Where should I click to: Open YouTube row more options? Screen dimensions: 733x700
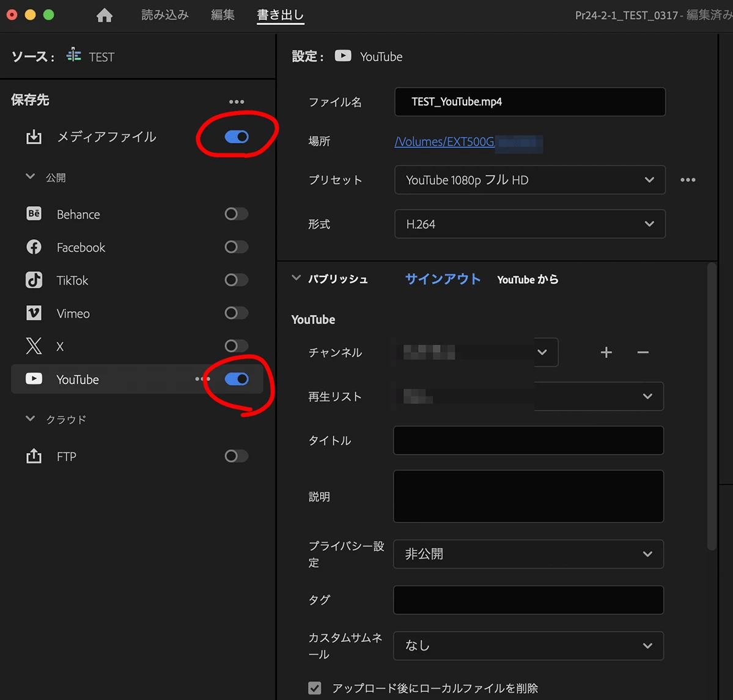tap(202, 379)
